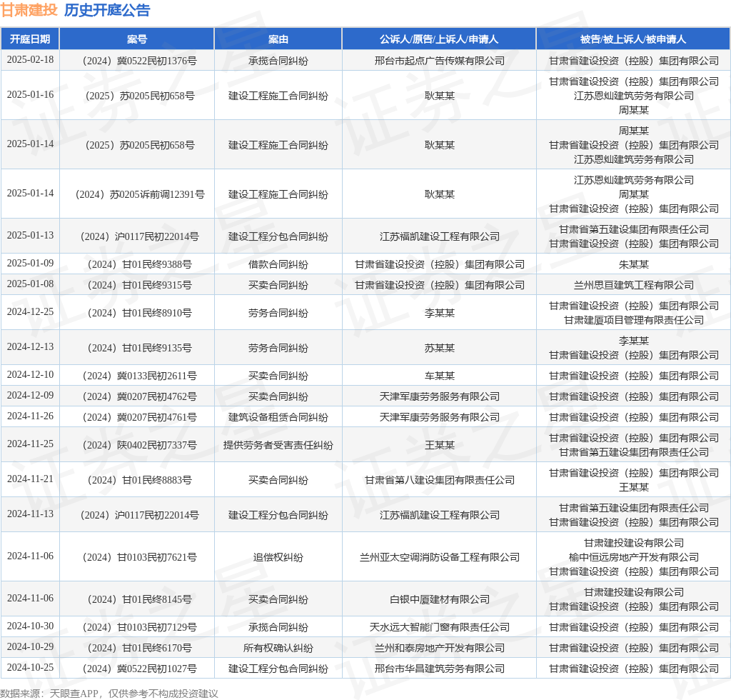The image size is (731, 700).
Task: Click the date 2025-02-18
Action: [30, 60]
